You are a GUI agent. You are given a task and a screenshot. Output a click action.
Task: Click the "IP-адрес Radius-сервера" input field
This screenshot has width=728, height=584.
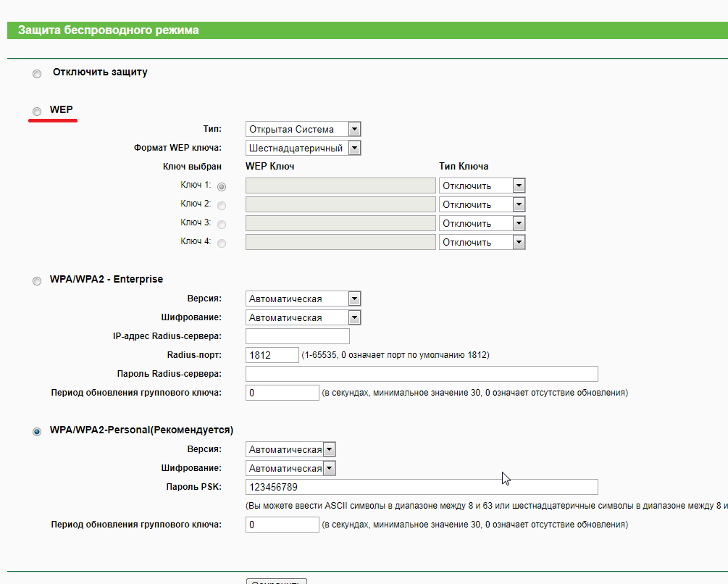(x=298, y=336)
